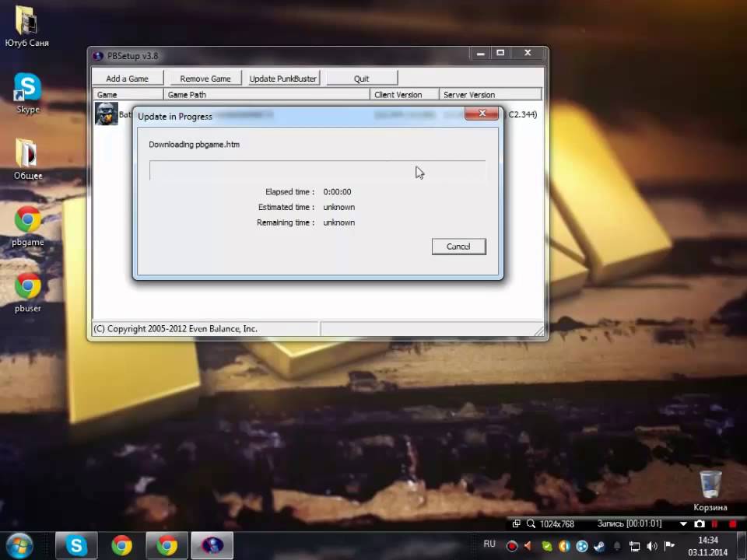Click the orange-blue circle tray icon
Screen dimensions: 747x560
click(x=565, y=546)
